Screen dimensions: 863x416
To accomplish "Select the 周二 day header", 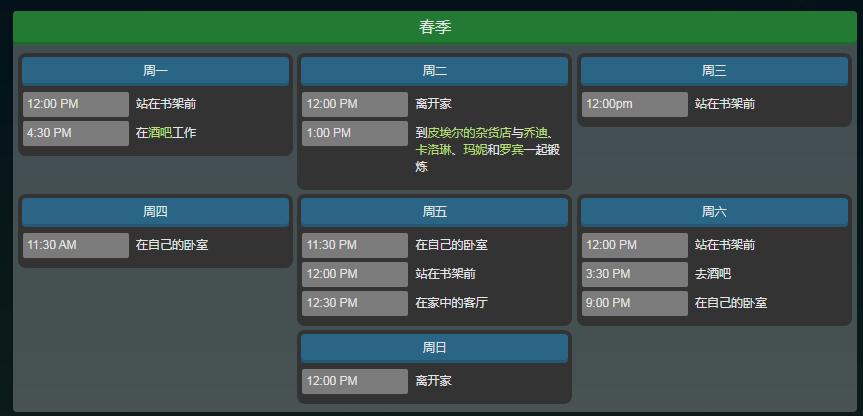I will [x=434, y=71].
